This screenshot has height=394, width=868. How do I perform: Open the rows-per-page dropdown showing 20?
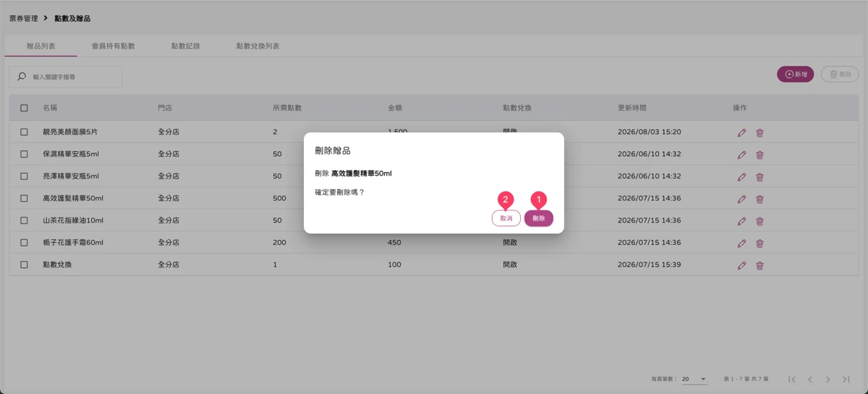click(x=694, y=379)
